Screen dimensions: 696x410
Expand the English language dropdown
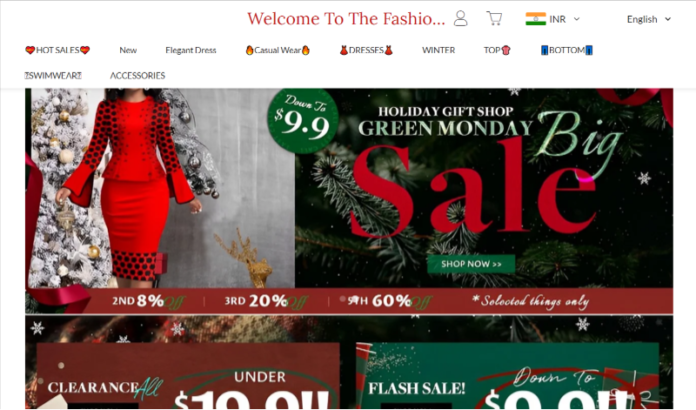[x=649, y=19]
